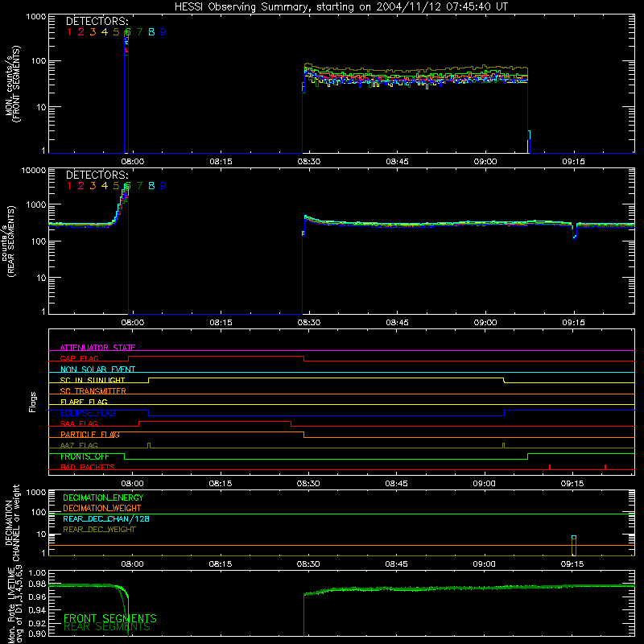Click the NON_SOLAR_EVENT flag label
Image resolution: width=644 pixels, height=644 pixels.
click(97, 369)
